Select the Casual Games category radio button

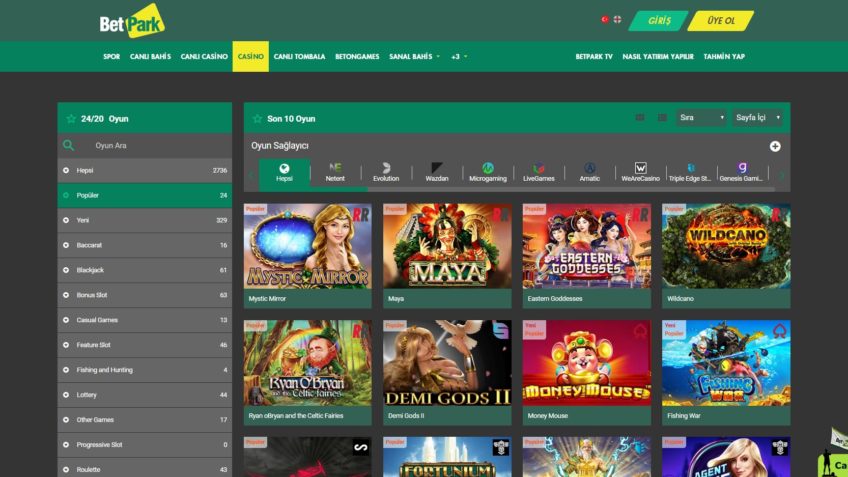click(x=66, y=320)
